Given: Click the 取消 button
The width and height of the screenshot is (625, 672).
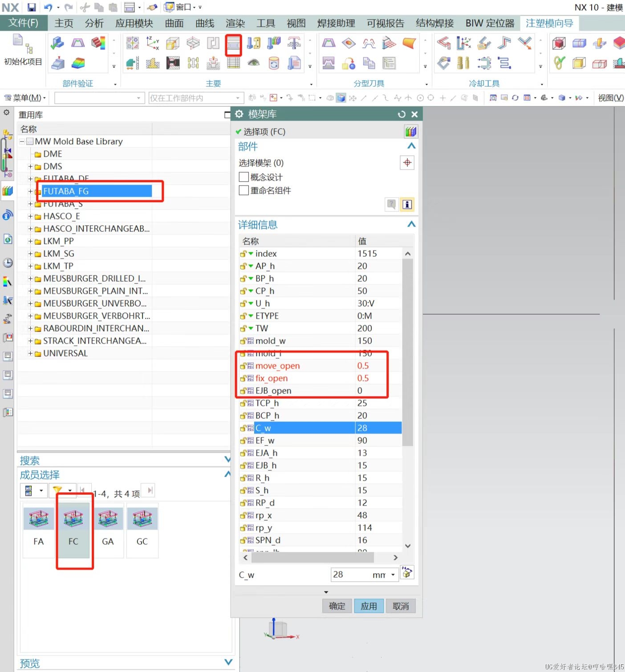Looking at the screenshot, I should coord(401,606).
